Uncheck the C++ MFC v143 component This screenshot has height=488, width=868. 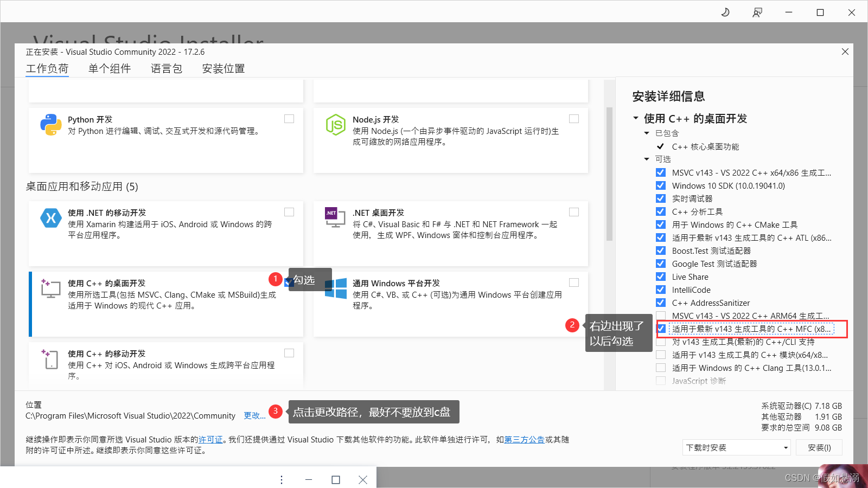[661, 329]
